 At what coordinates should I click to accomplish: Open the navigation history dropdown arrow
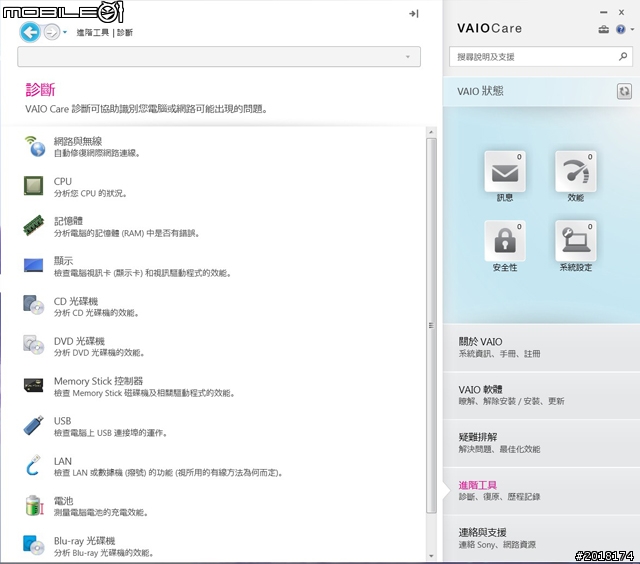[x=65, y=32]
